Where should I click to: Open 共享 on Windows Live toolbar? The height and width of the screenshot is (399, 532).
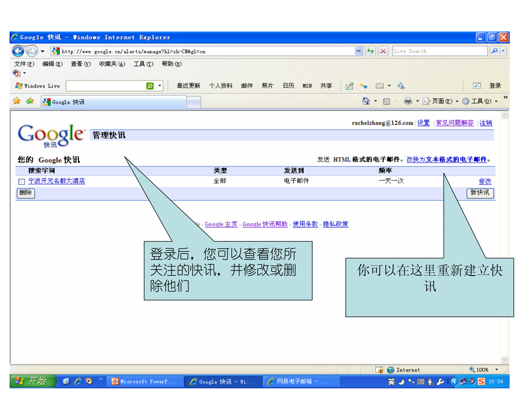point(326,86)
